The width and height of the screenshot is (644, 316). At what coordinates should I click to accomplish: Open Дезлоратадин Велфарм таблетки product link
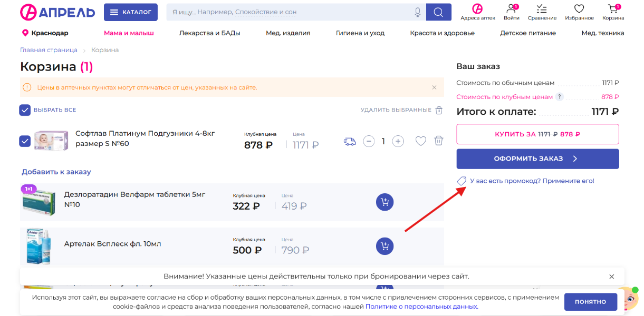point(134,199)
